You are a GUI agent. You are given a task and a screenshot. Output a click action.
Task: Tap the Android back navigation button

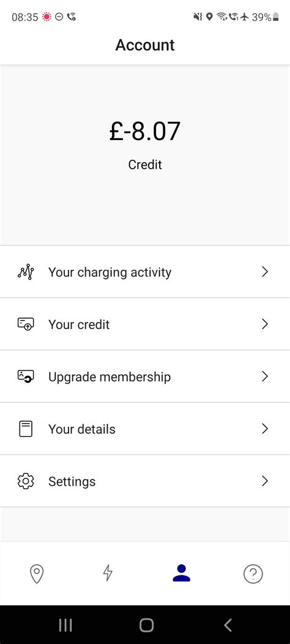[x=228, y=624]
